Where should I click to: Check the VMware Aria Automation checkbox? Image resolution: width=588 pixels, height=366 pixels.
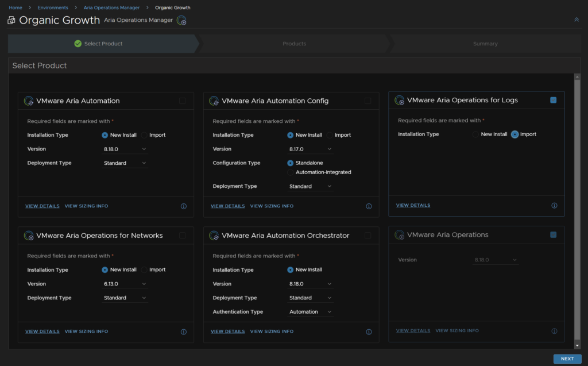click(x=182, y=101)
